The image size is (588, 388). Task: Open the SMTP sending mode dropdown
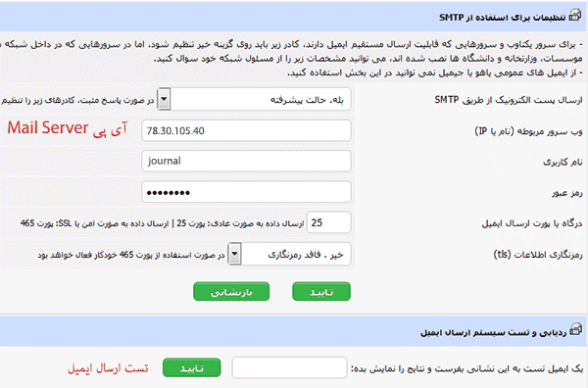254,99
